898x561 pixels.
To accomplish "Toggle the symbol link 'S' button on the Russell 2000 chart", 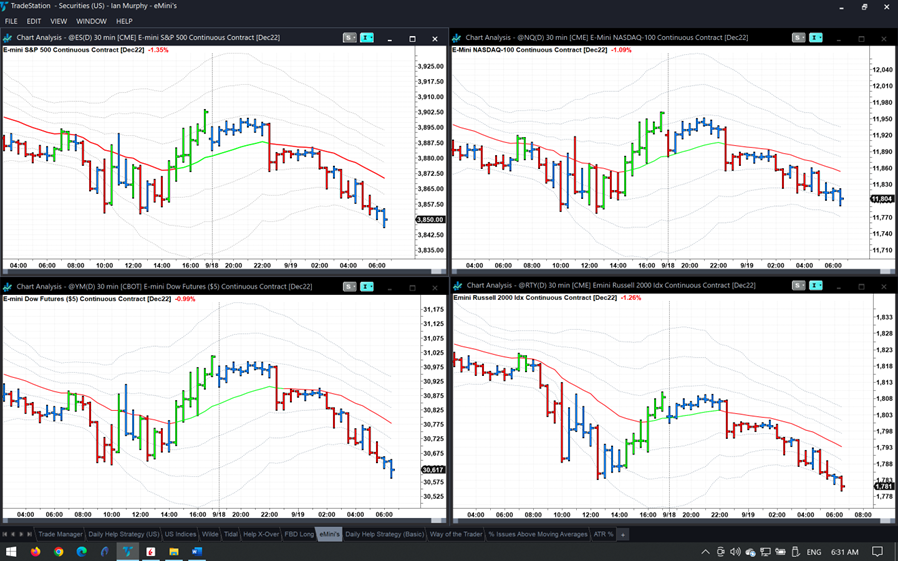I will coord(798,286).
